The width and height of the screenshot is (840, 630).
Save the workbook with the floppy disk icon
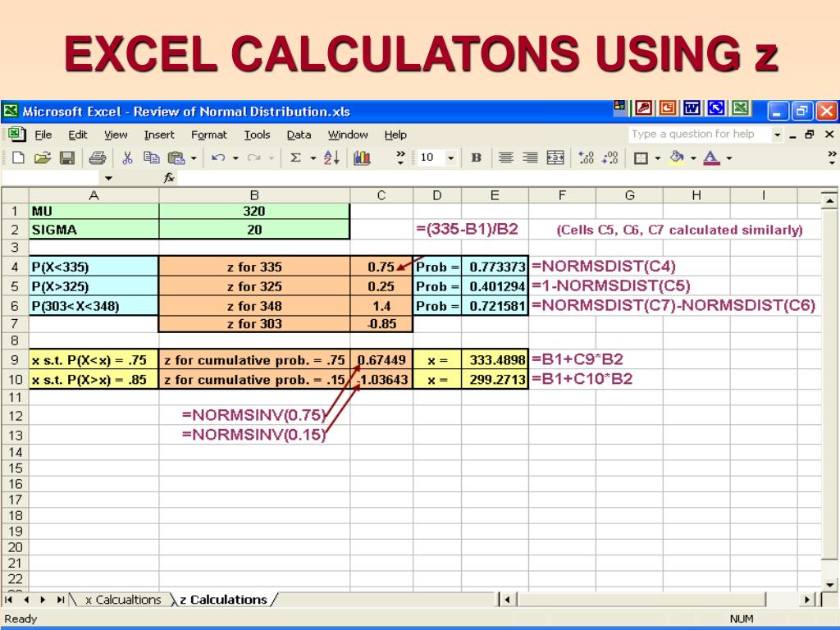pyautogui.click(x=67, y=157)
